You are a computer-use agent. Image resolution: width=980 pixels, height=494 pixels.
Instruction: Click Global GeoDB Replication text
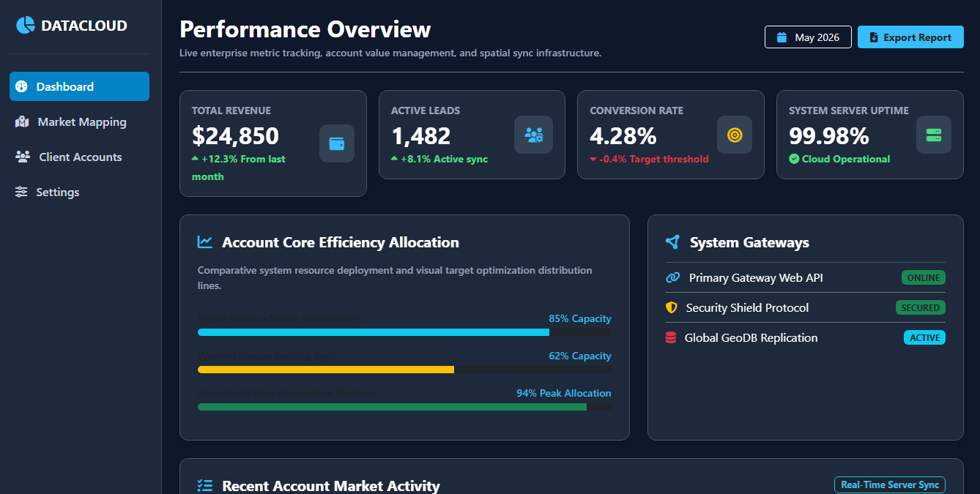click(x=751, y=337)
